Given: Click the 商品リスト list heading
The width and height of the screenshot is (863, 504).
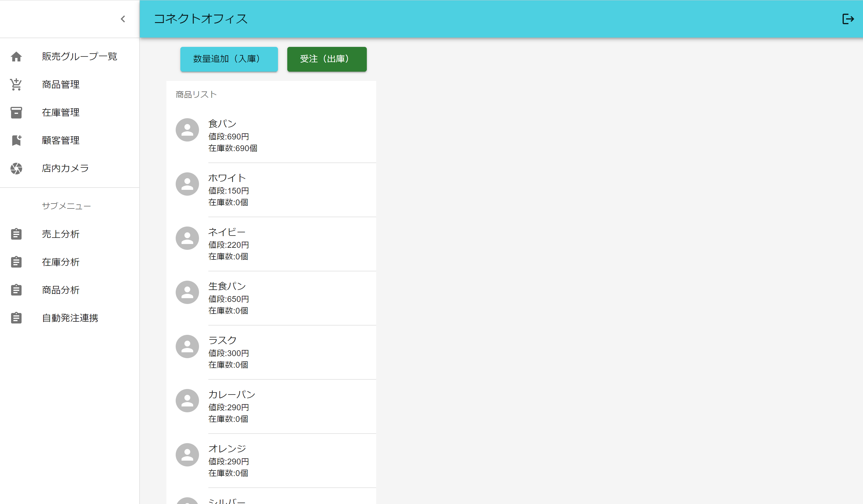Looking at the screenshot, I should coord(196,94).
